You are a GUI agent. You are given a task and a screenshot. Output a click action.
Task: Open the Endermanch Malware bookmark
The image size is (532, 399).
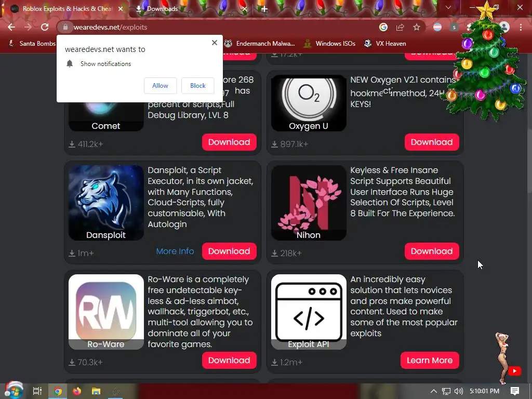coord(259,44)
